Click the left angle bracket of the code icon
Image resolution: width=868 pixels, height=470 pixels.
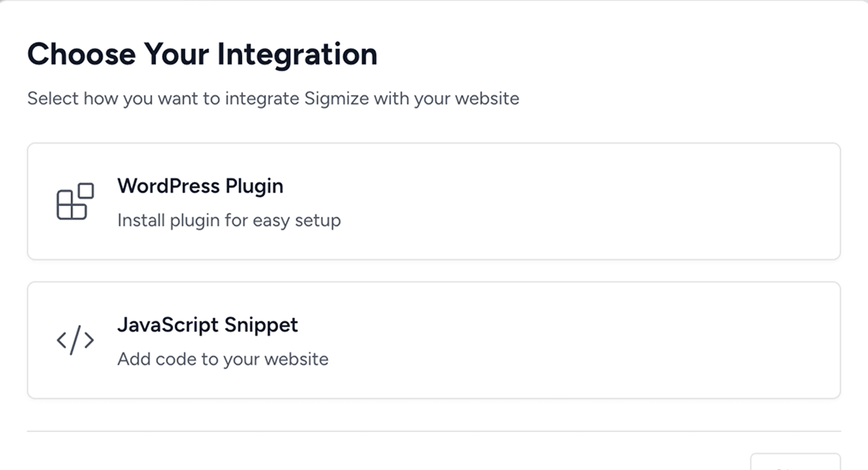(x=62, y=341)
